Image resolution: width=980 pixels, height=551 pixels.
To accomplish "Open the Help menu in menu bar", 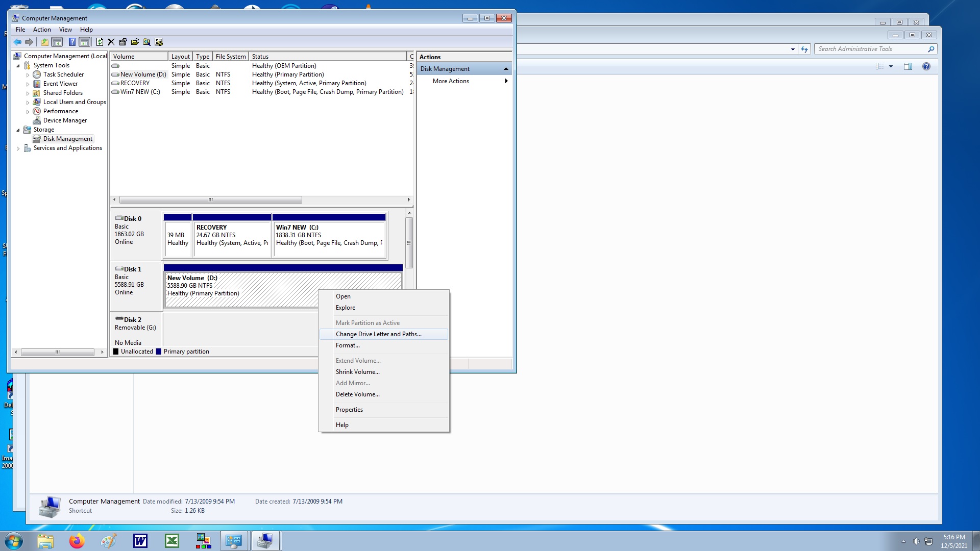I will pyautogui.click(x=86, y=30).
